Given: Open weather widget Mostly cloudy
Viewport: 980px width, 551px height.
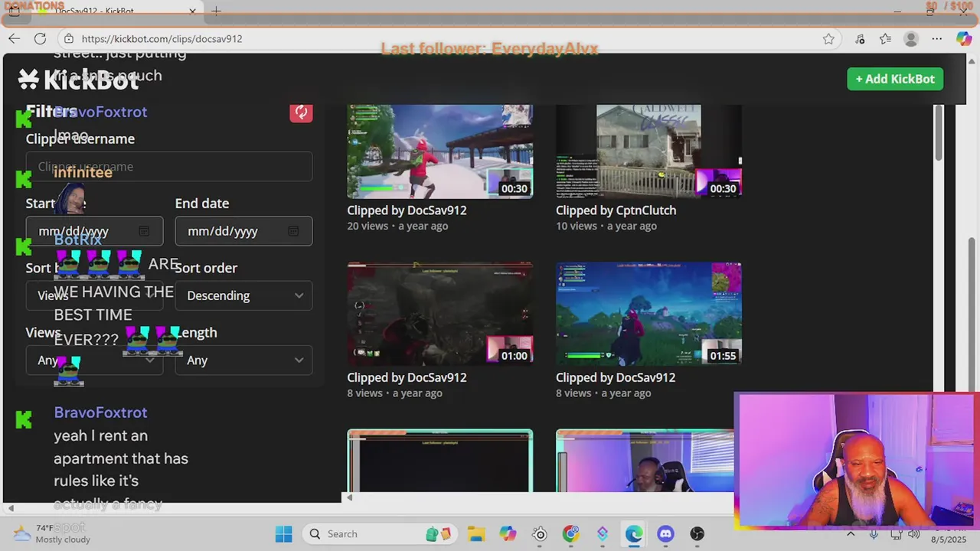Looking at the screenshot, I should [52, 533].
